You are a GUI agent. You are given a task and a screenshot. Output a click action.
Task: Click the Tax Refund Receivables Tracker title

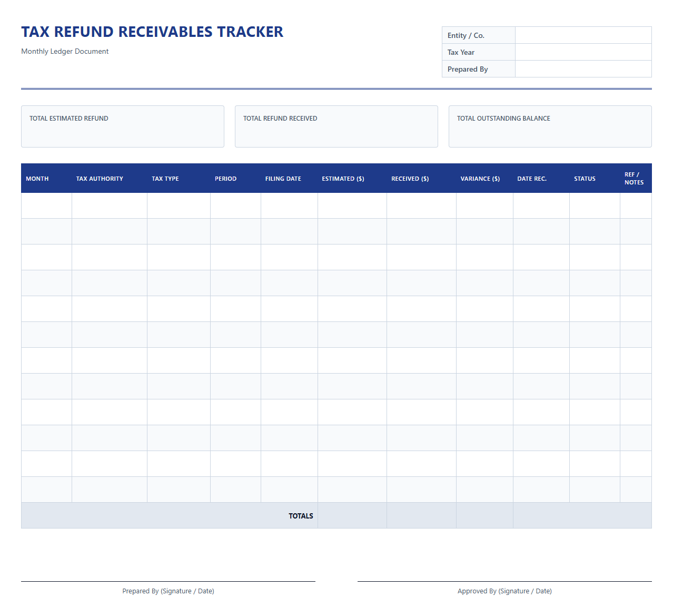152,32
